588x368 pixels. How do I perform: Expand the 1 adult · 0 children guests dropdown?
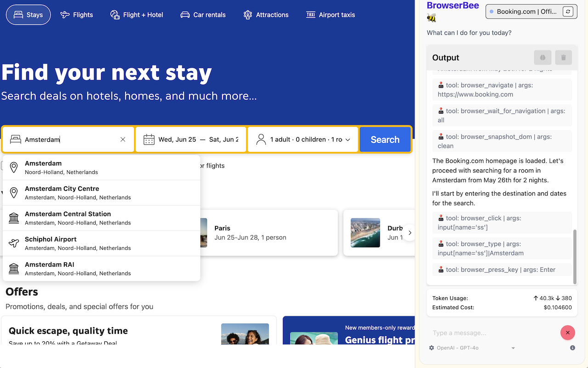(x=303, y=139)
